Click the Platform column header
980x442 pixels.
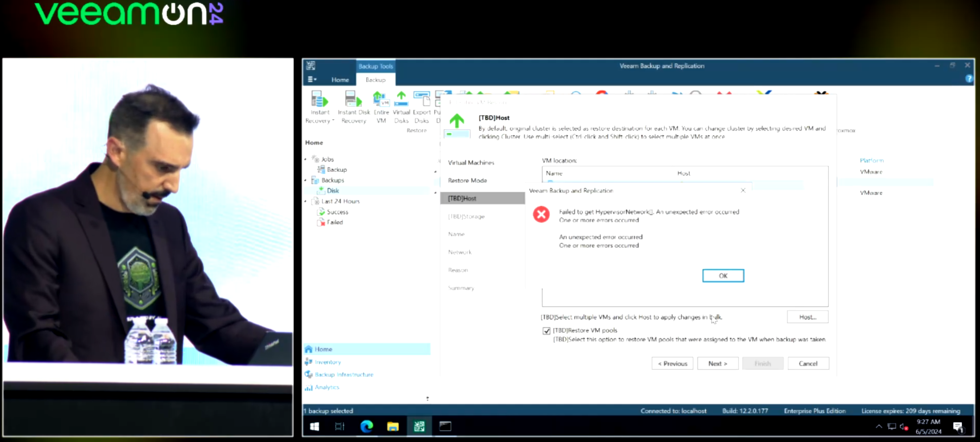[x=871, y=160]
